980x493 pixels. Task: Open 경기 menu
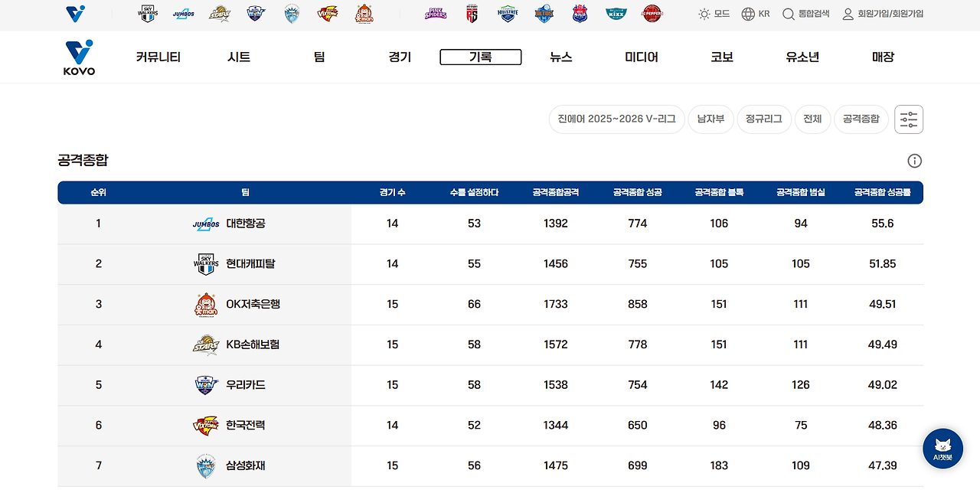(400, 57)
